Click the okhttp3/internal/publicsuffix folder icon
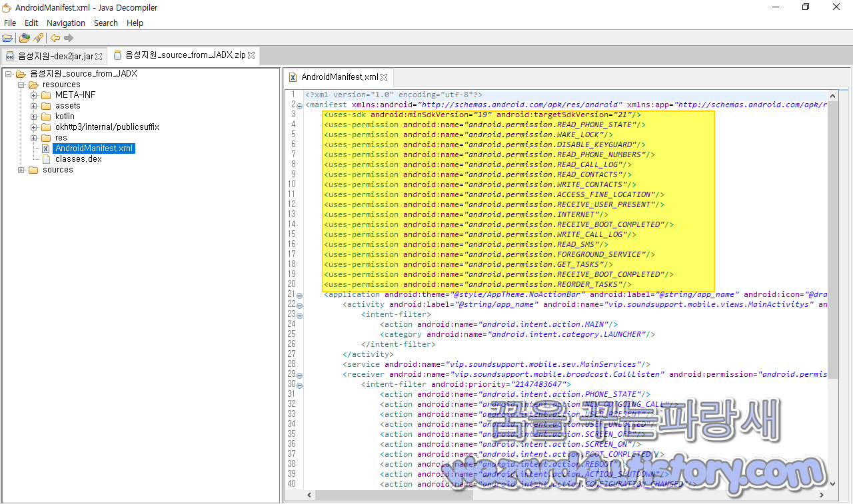Viewport: 853px width, 504px height. (x=46, y=127)
